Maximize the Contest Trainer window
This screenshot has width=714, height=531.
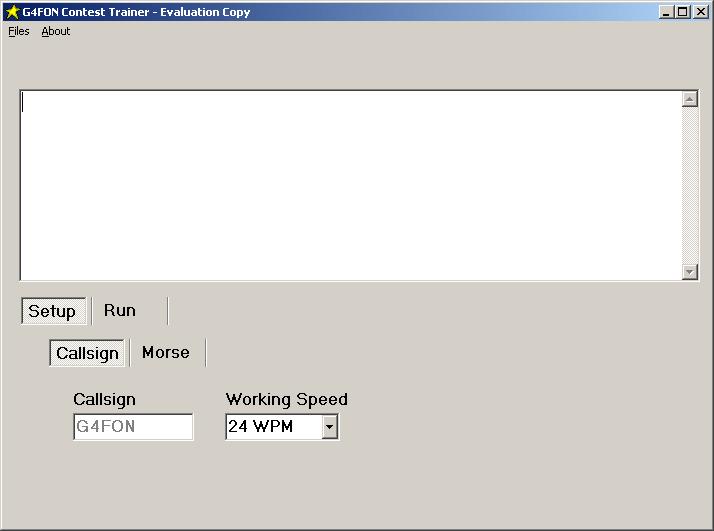tap(683, 12)
